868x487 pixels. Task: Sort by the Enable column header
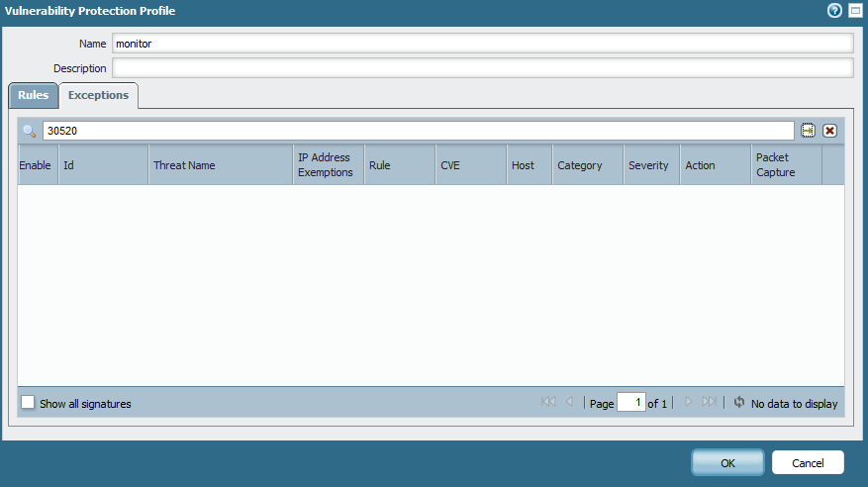coord(38,165)
